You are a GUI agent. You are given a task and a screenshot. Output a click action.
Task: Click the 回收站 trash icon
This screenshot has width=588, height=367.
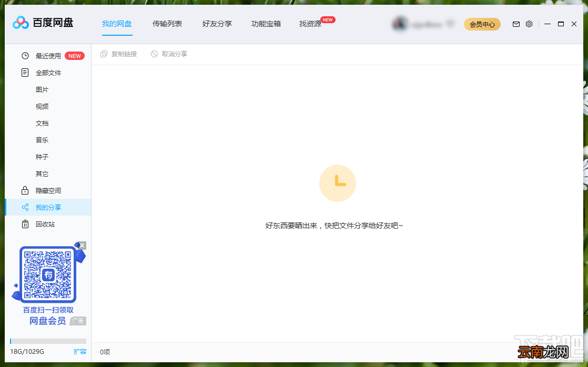pyautogui.click(x=25, y=224)
